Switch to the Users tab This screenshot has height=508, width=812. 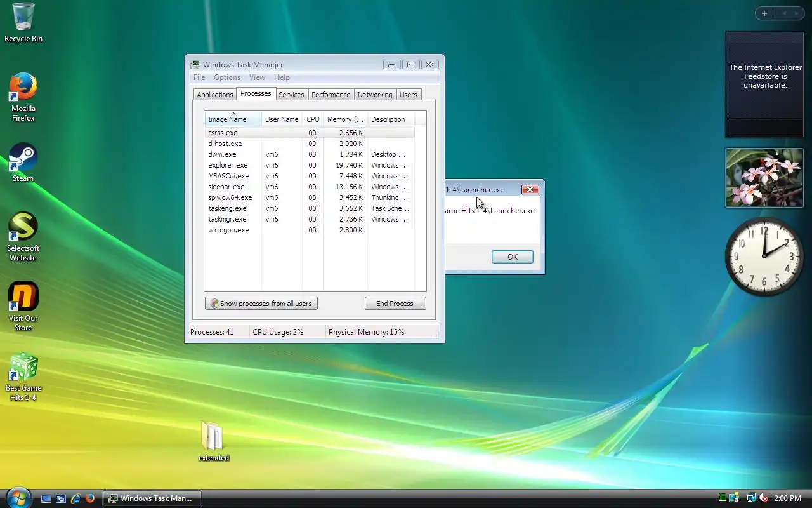click(x=409, y=95)
